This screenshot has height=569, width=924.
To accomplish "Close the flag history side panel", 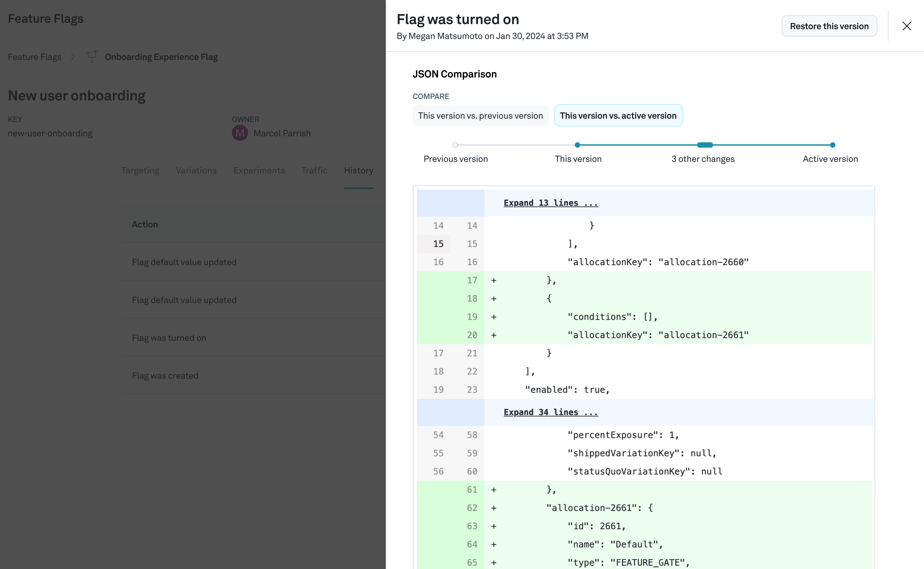I will [906, 26].
